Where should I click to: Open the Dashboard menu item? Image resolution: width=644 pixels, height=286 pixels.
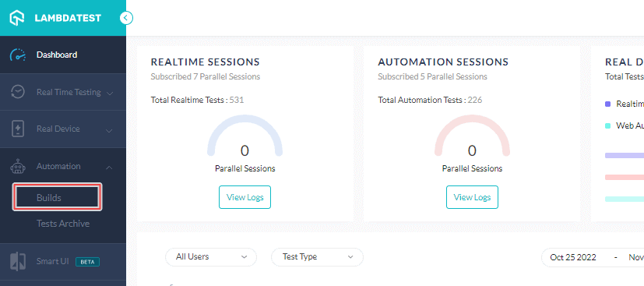pos(63,55)
